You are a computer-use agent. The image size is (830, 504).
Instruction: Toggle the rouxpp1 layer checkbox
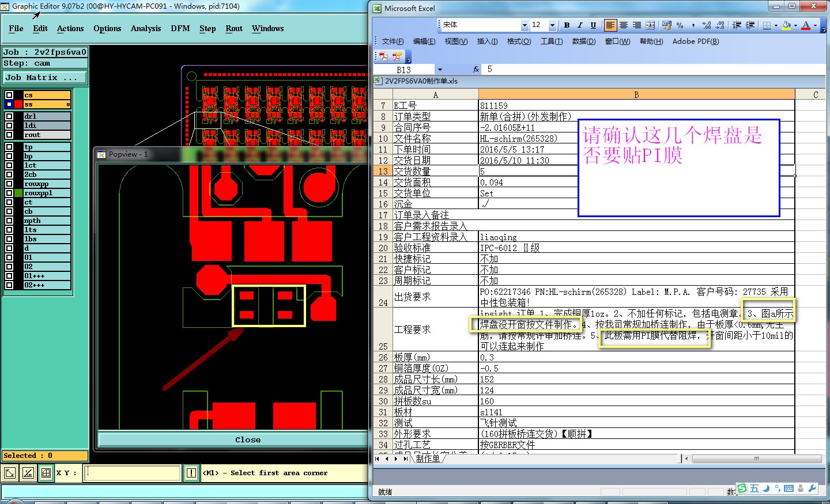point(9,193)
